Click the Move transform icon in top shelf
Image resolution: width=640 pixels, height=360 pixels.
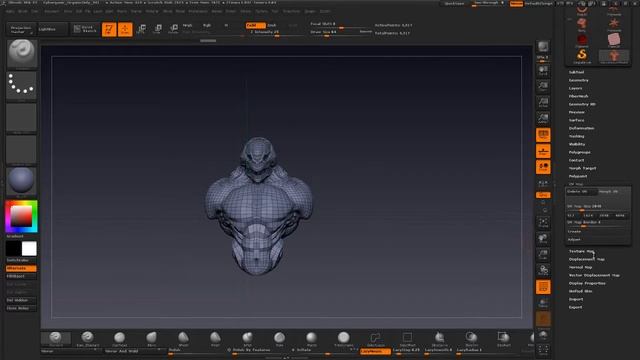141,29
